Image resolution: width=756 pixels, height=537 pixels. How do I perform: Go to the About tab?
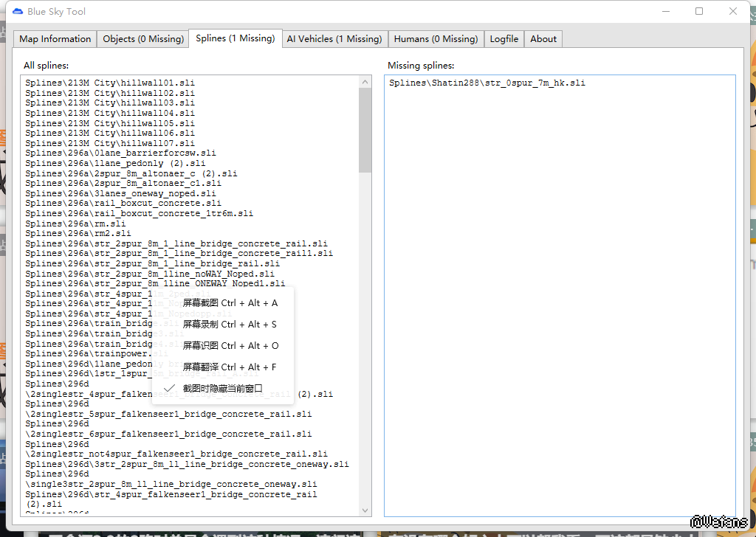click(x=543, y=39)
